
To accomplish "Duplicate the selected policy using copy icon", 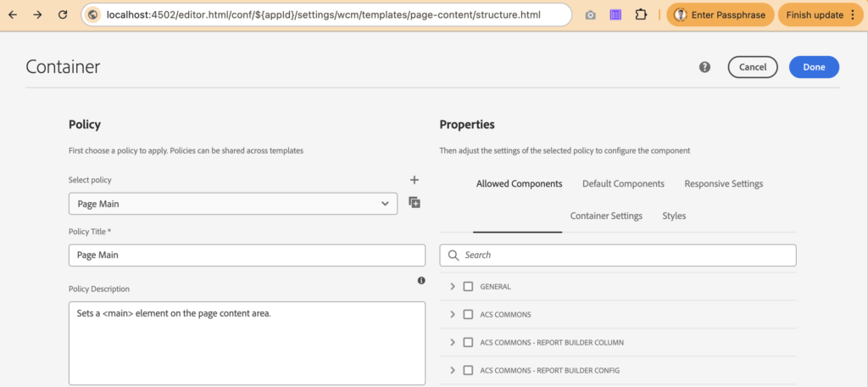I will click(x=415, y=203).
